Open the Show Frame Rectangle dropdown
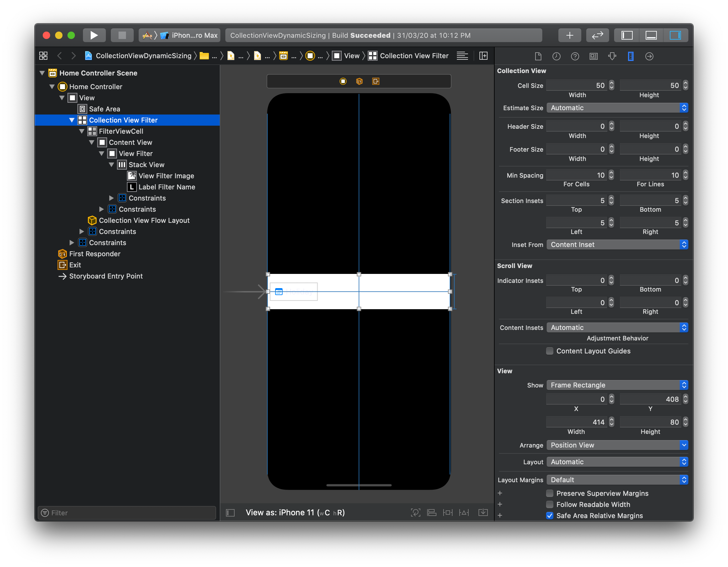The width and height of the screenshot is (728, 567). [x=617, y=385]
